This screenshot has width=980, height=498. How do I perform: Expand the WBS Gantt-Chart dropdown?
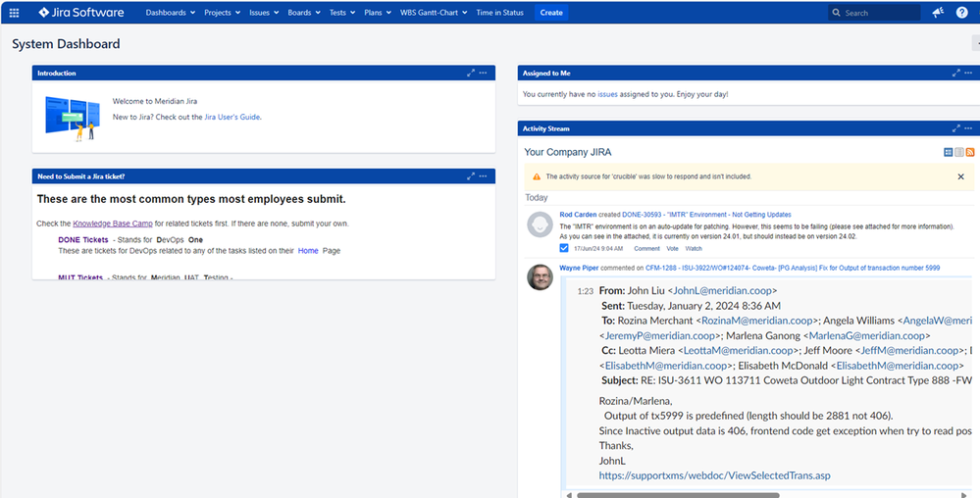[x=434, y=13]
